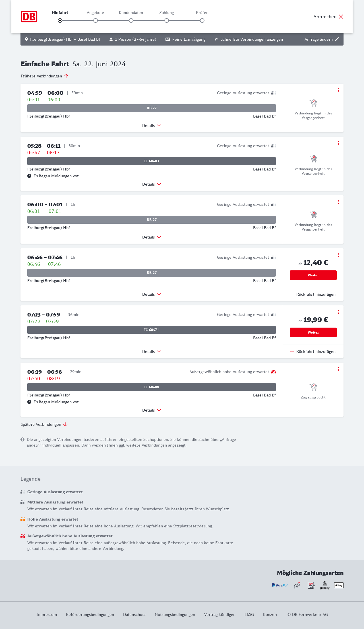Image resolution: width=364 pixels, height=629 pixels.
Task: Click message alert icon on IC 60403
Action: (29, 176)
